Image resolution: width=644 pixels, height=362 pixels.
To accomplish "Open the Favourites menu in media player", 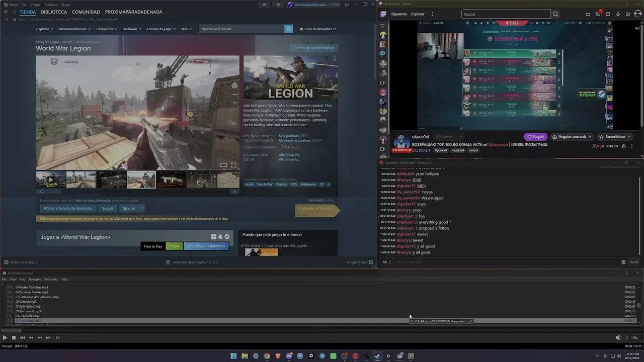I will pyautogui.click(x=51, y=280).
